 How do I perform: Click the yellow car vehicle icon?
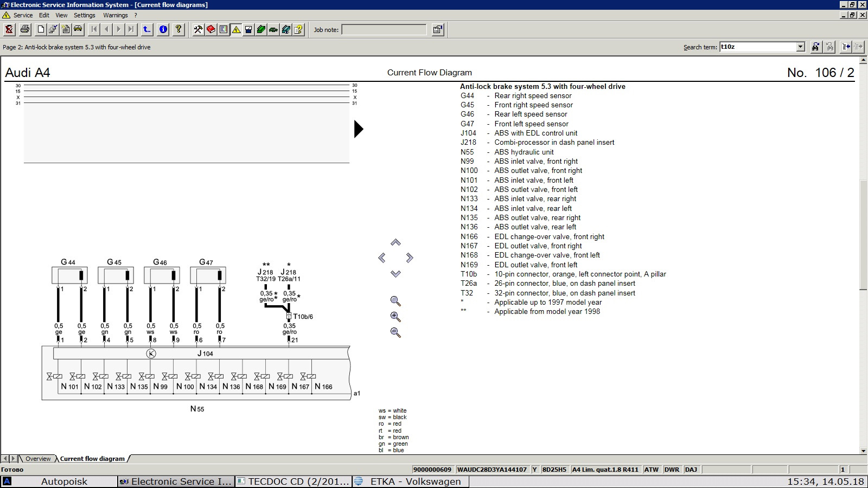pos(78,30)
